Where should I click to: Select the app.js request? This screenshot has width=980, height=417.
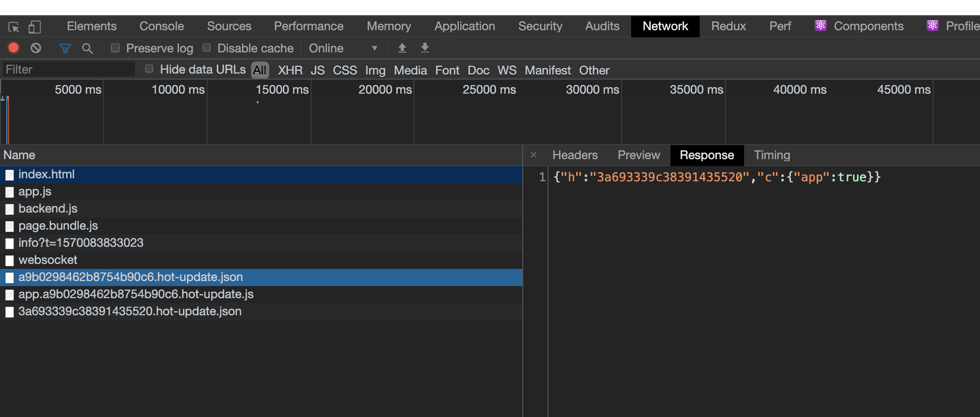point(261,192)
